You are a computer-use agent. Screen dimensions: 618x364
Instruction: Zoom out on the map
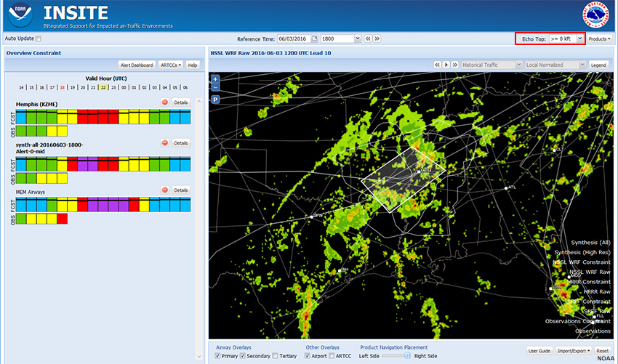(215, 87)
